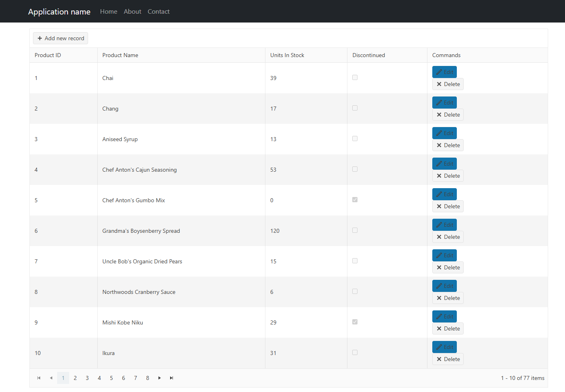The width and height of the screenshot is (565, 392).
Task: Jump to last page using pagination icon
Action: (171, 378)
